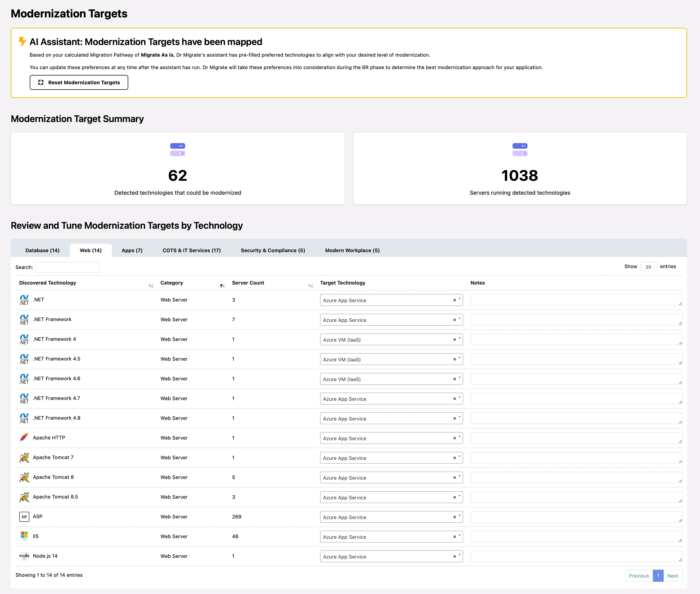Open the Target Technology dropdown for IIS
Viewport: 700px width, 594px height.
pos(392,537)
